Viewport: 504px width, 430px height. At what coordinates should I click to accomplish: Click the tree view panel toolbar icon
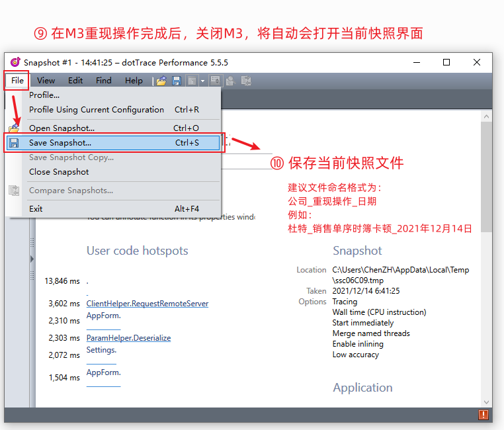click(x=192, y=81)
